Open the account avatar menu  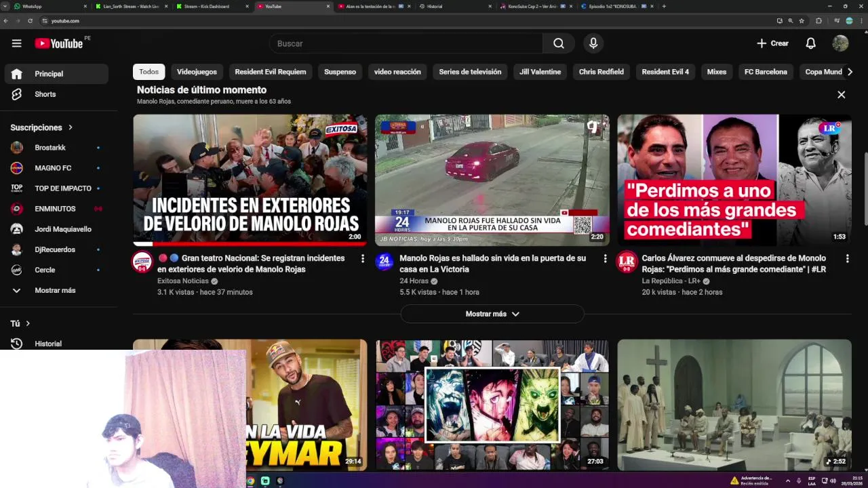click(x=840, y=43)
